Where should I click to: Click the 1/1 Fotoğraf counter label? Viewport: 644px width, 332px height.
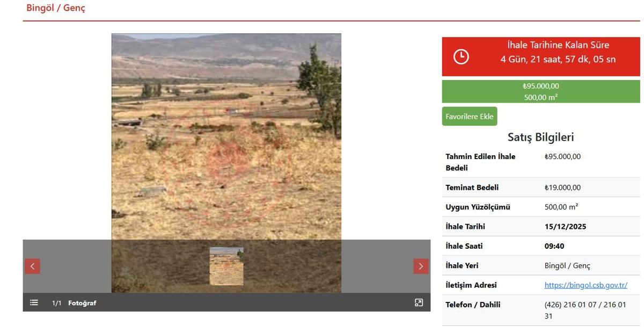point(74,303)
